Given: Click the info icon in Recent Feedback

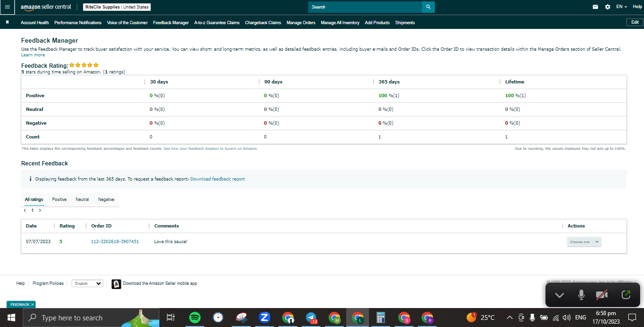Looking at the screenshot, I should 30,179.
